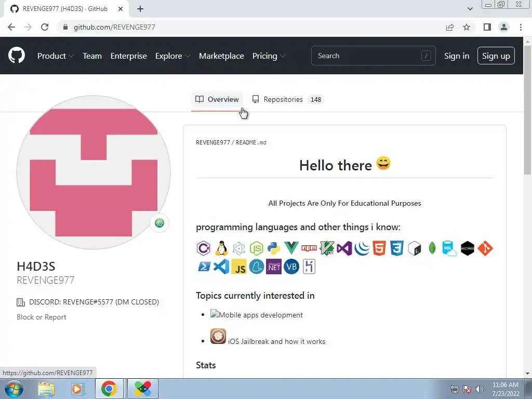Open the Team nav link
This screenshot has width=532, height=399.
pyautogui.click(x=92, y=56)
